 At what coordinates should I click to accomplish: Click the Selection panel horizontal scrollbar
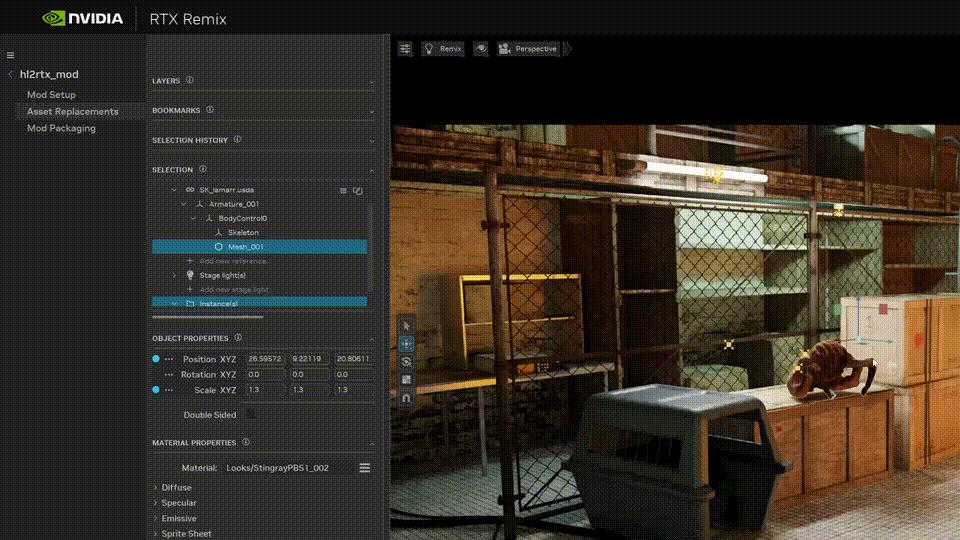[208, 317]
